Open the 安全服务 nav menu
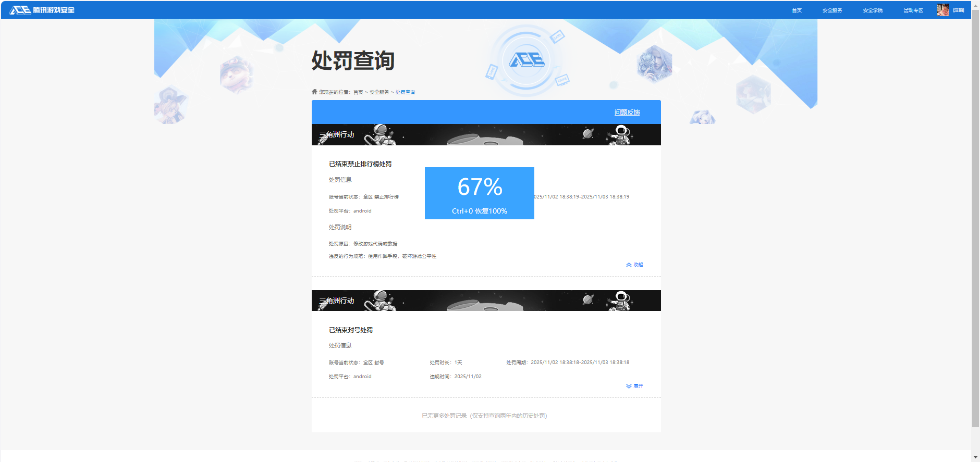This screenshot has width=980, height=462. (832, 10)
